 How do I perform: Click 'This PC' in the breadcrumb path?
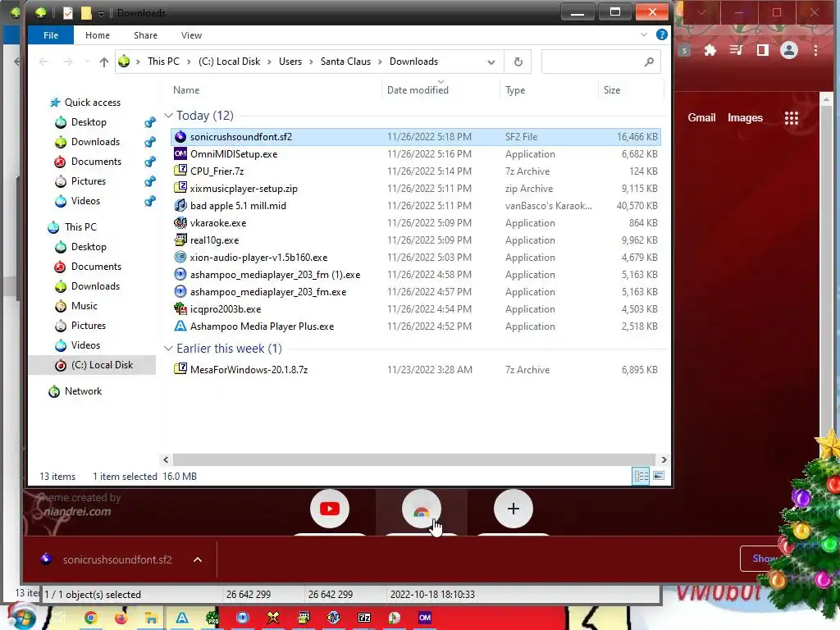[x=163, y=62]
